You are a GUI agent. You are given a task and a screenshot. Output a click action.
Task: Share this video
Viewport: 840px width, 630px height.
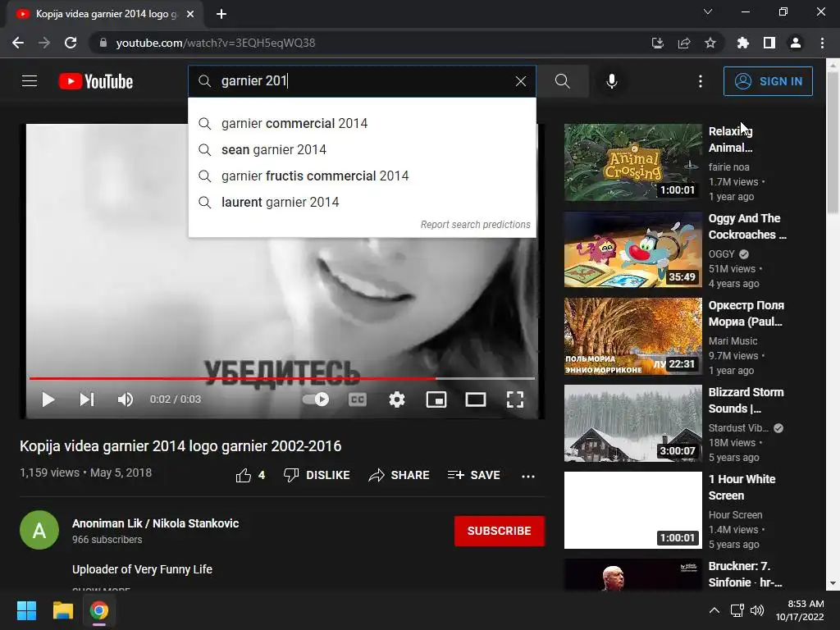(399, 475)
